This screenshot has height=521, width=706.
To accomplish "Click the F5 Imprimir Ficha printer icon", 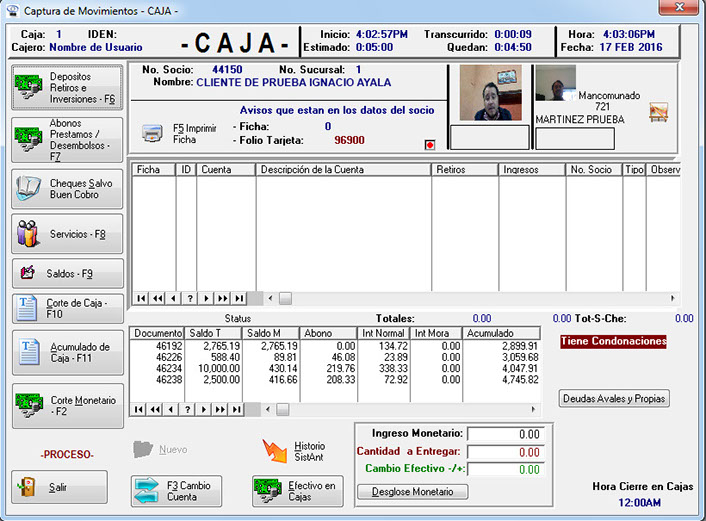I will [x=151, y=133].
